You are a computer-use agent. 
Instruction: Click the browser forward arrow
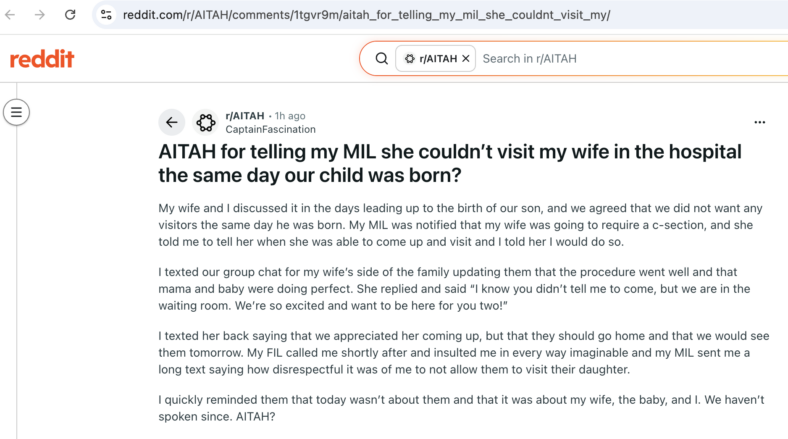click(40, 15)
